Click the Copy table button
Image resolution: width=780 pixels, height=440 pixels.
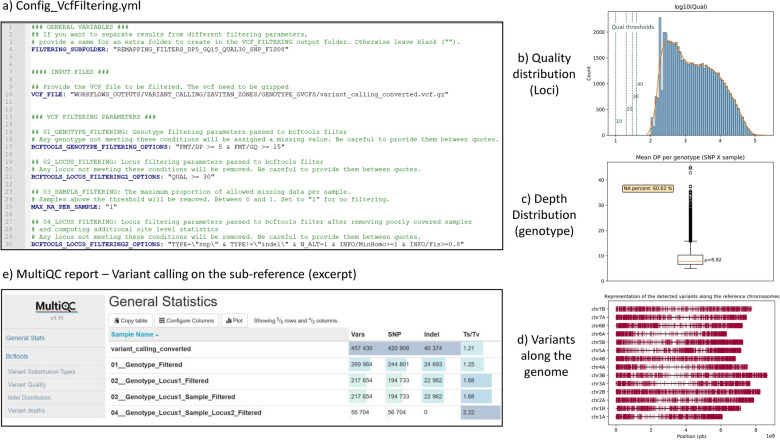pos(130,321)
